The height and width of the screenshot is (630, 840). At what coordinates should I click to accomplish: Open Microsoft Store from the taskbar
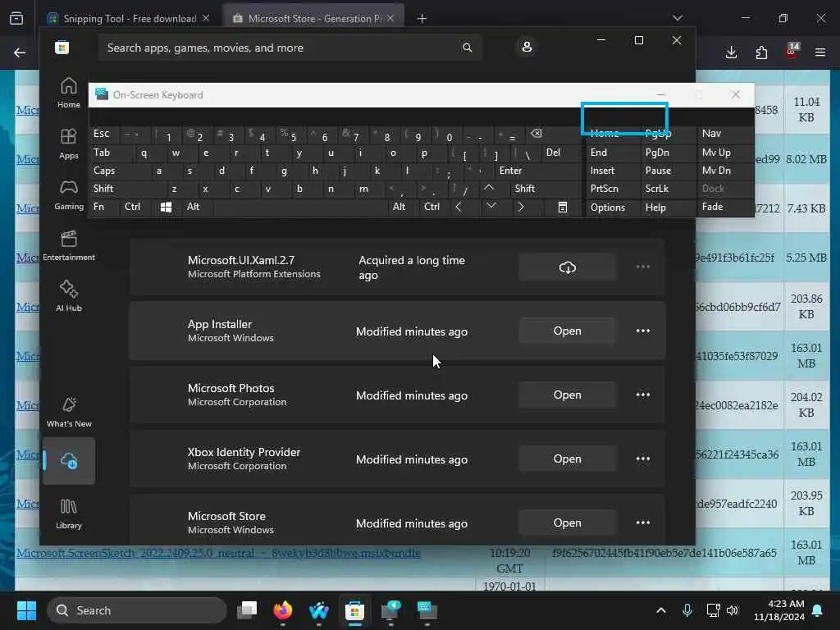[x=354, y=610]
